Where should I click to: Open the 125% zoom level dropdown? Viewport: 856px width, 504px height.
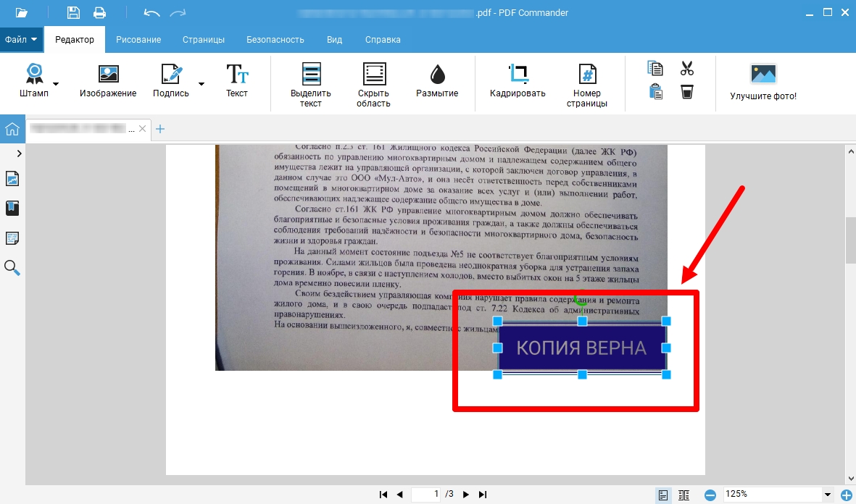click(x=827, y=495)
